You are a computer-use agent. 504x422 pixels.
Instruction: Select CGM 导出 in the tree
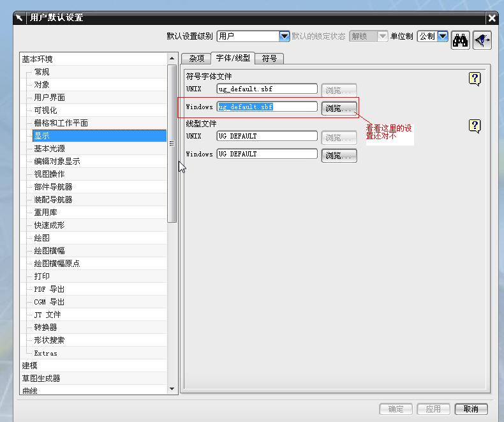50,302
